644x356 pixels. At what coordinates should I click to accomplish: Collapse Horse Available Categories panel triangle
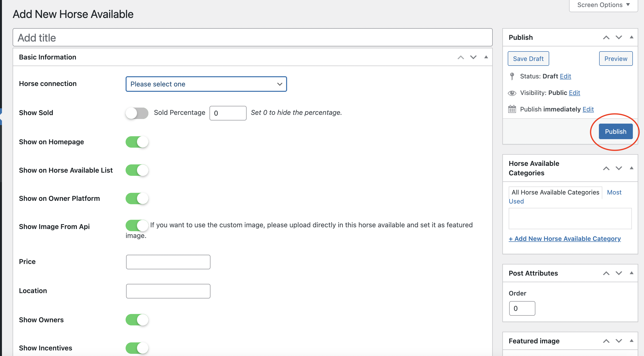(631, 168)
